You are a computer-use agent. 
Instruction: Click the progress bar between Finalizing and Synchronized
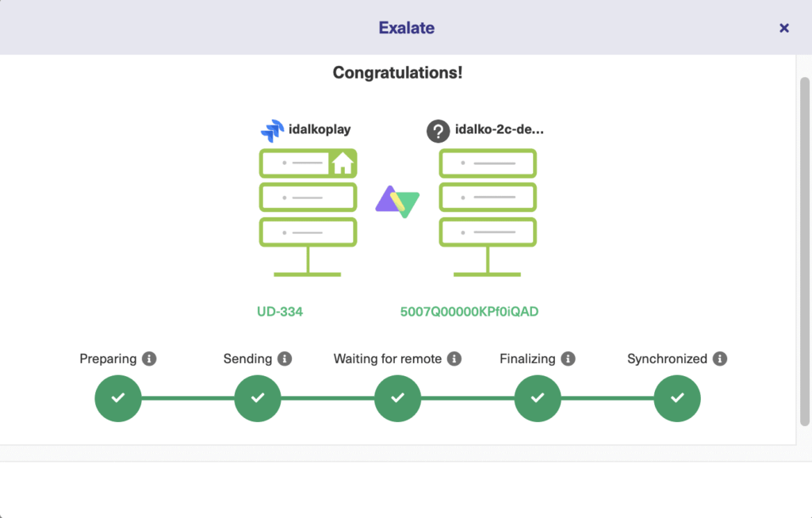pos(607,398)
